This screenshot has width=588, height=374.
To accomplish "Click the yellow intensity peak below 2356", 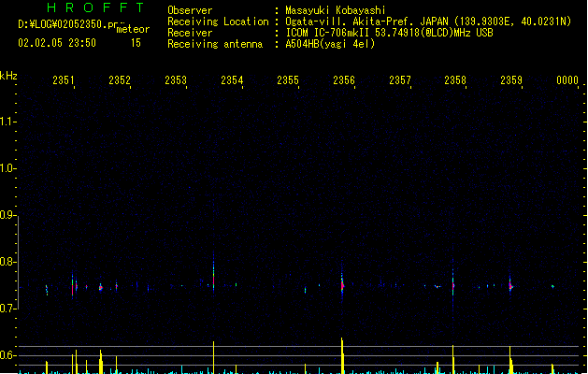I will coord(342,355).
